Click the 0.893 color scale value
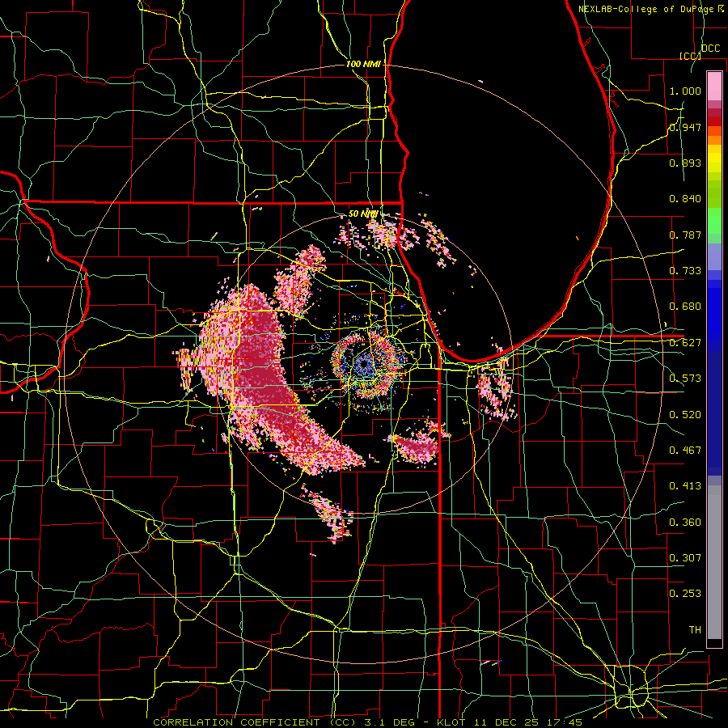728x728 pixels. point(685,163)
